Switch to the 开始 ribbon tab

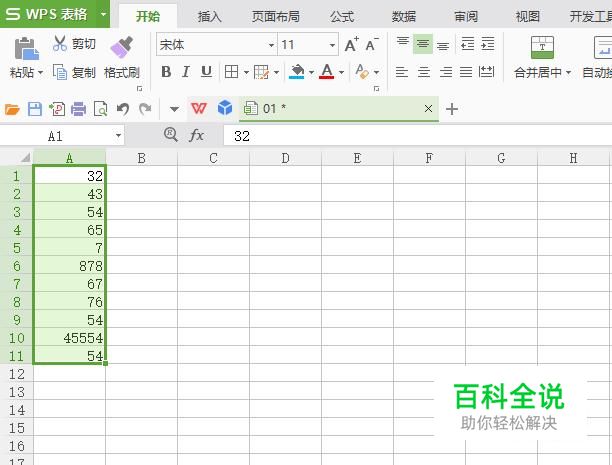pos(148,16)
